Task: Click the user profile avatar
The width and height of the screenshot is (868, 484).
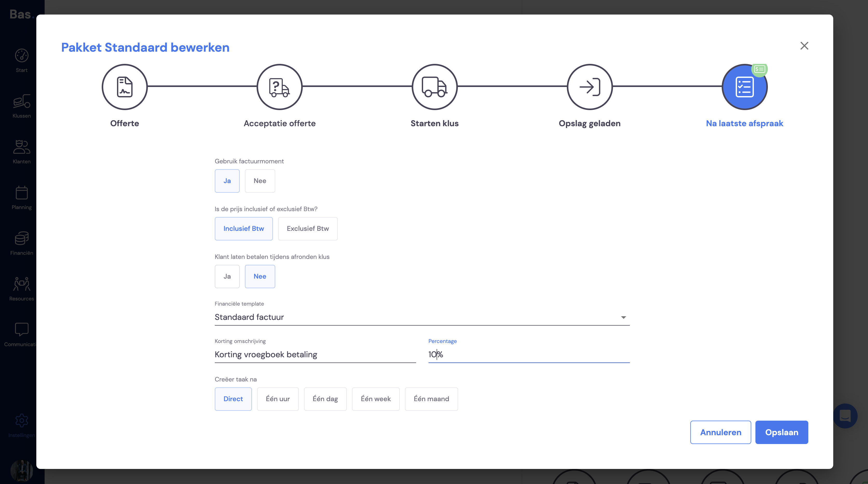Action: point(22,471)
